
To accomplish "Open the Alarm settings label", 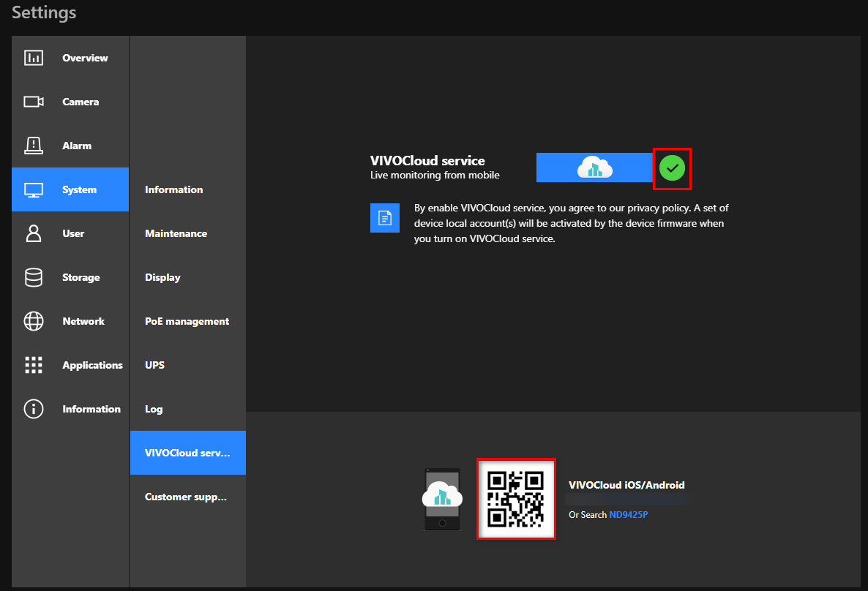I will pos(77,146).
